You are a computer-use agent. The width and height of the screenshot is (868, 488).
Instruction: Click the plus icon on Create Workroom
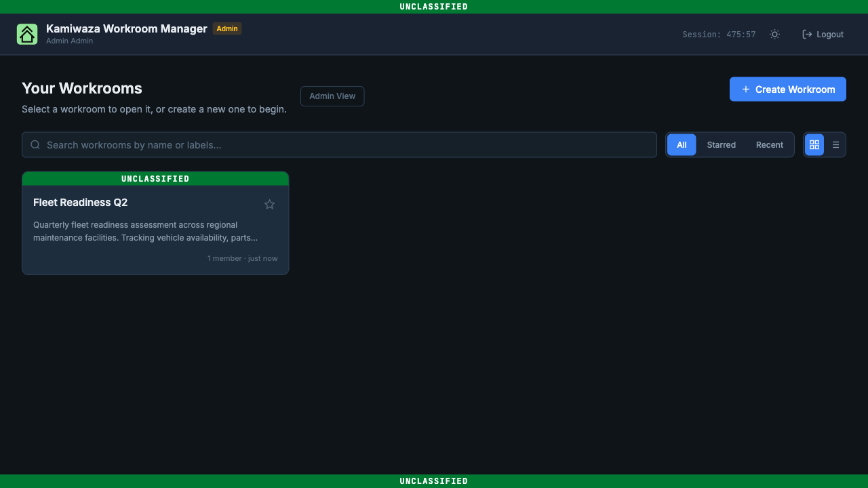[x=746, y=89]
